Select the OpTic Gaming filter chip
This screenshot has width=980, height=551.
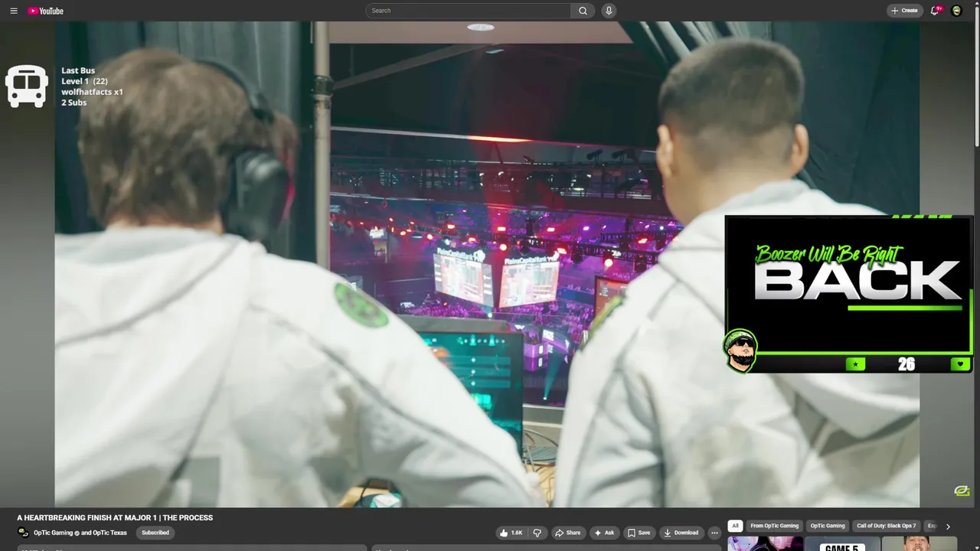828,526
